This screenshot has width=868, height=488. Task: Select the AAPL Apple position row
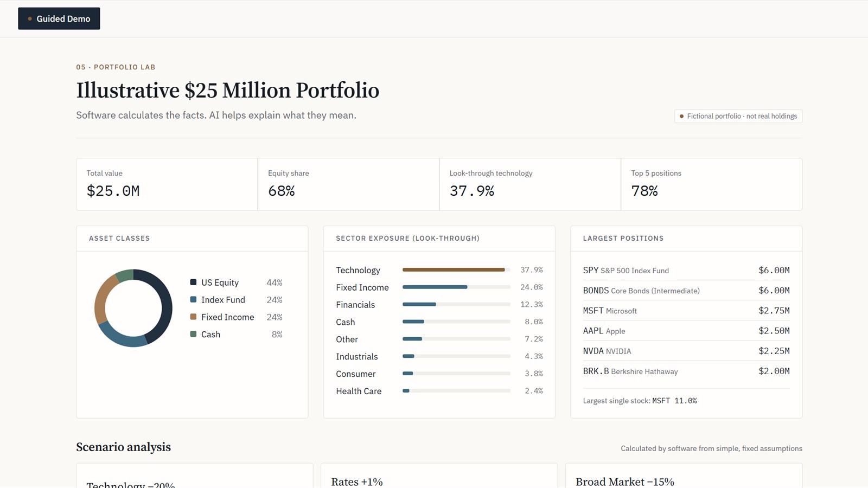[686, 331]
